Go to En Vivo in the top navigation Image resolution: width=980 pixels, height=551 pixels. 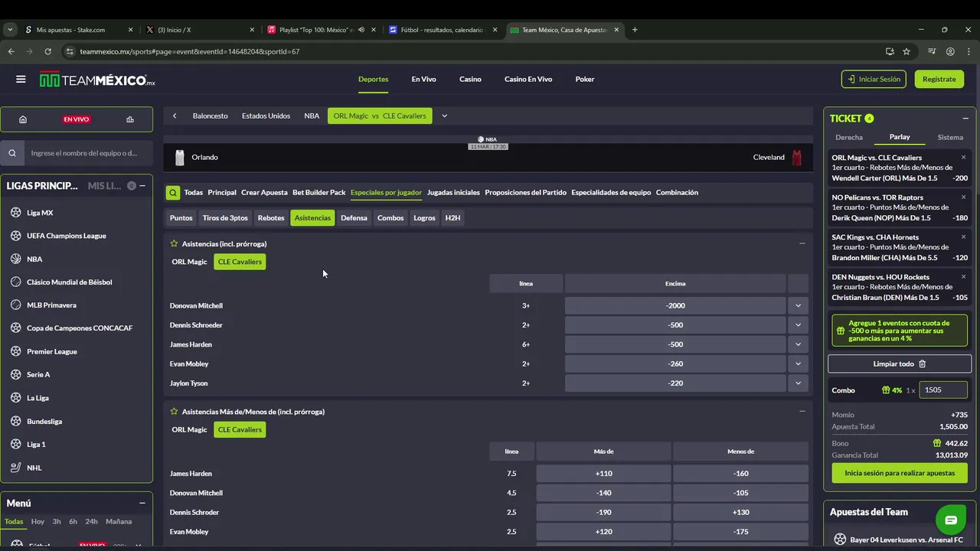423,79
